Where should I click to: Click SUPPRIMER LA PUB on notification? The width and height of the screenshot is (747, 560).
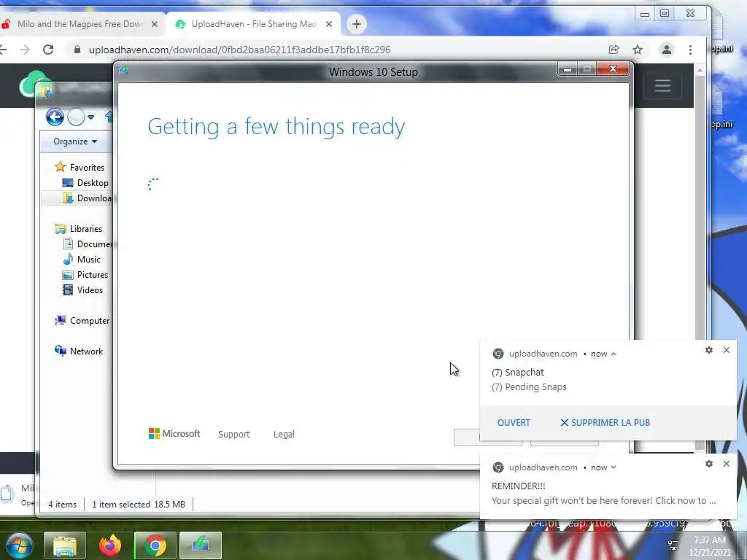tap(605, 422)
